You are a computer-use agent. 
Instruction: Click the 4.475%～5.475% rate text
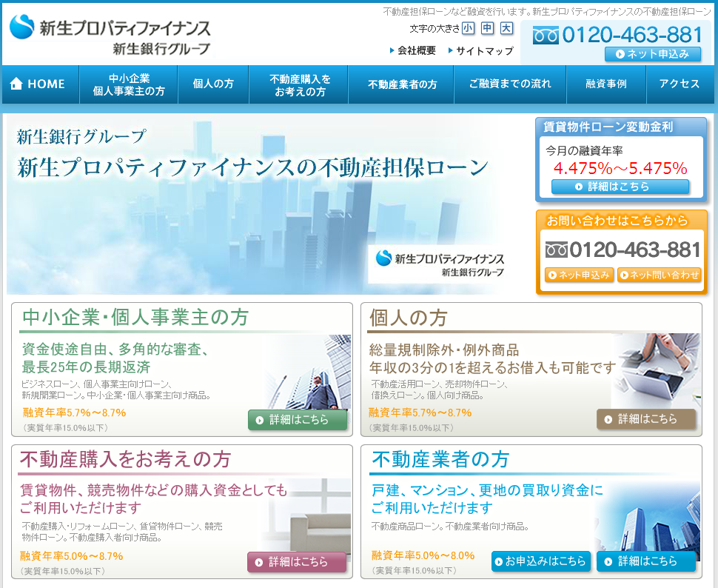[620, 168]
